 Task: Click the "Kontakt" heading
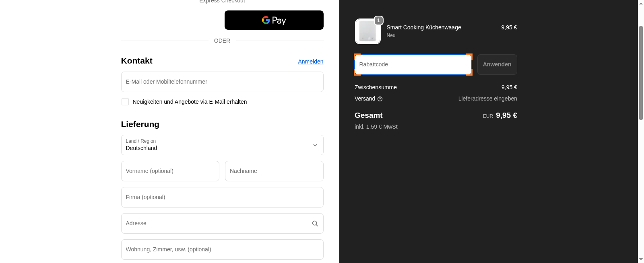tap(136, 61)
